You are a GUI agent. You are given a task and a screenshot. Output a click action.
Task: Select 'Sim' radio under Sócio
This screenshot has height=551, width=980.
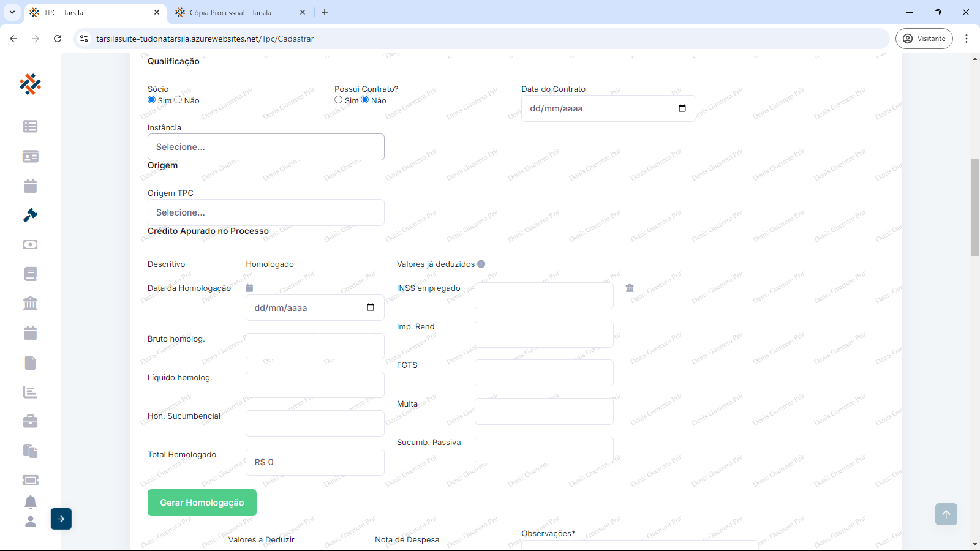[152, 100]
